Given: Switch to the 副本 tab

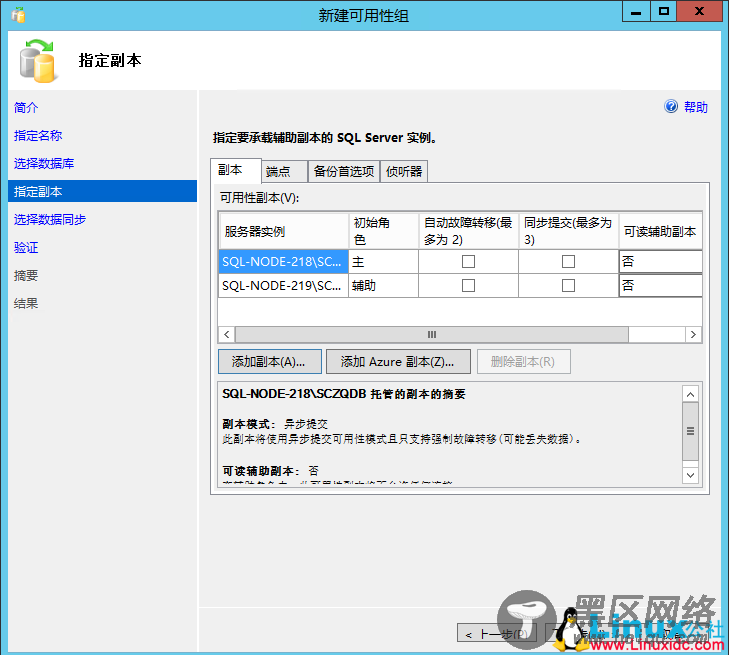Looking at the screenshot, I should click(236, 170).
